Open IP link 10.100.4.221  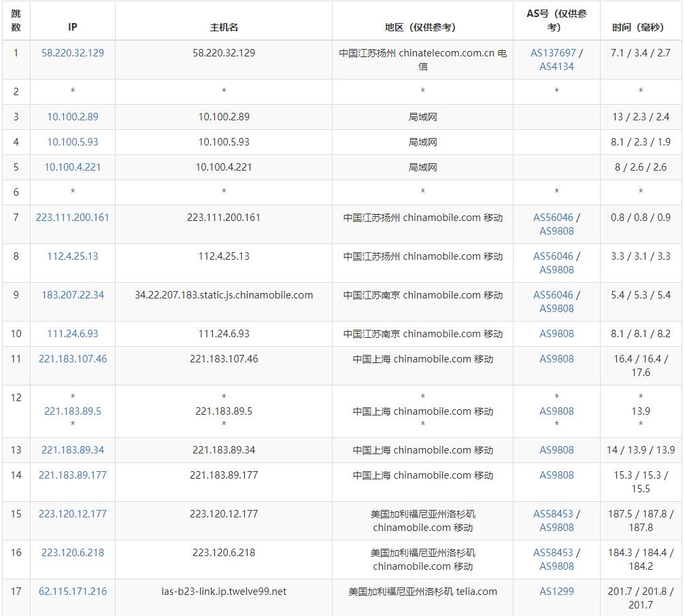(x=73, y=167)
